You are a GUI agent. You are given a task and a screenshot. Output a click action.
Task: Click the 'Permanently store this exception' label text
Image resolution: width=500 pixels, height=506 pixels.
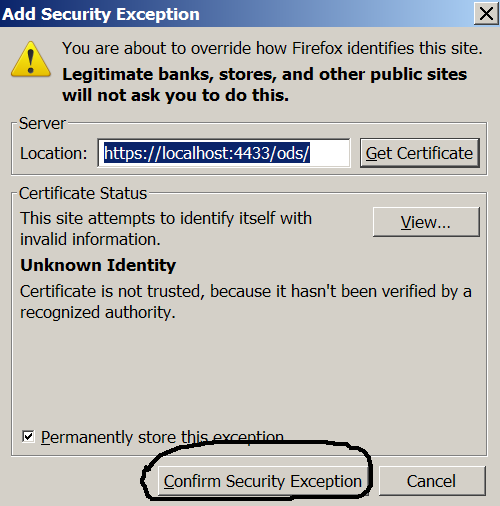coord(162,437)
